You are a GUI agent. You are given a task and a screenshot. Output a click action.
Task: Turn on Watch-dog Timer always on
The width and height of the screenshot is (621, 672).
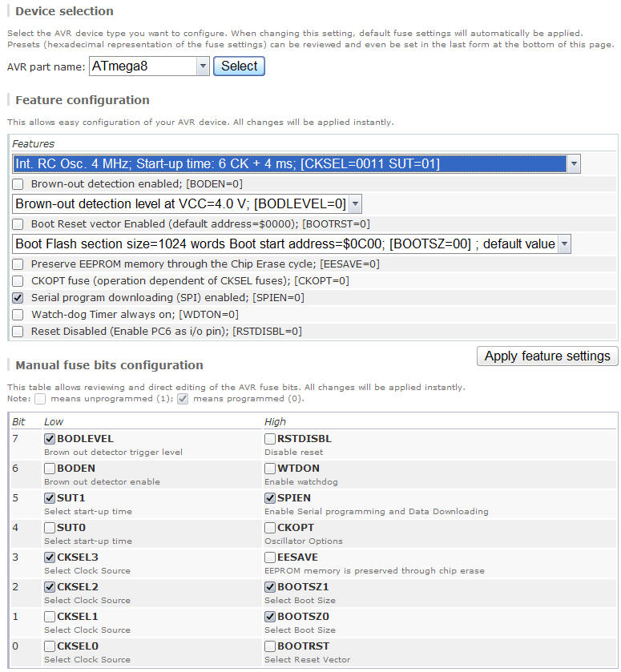(18, 315)
